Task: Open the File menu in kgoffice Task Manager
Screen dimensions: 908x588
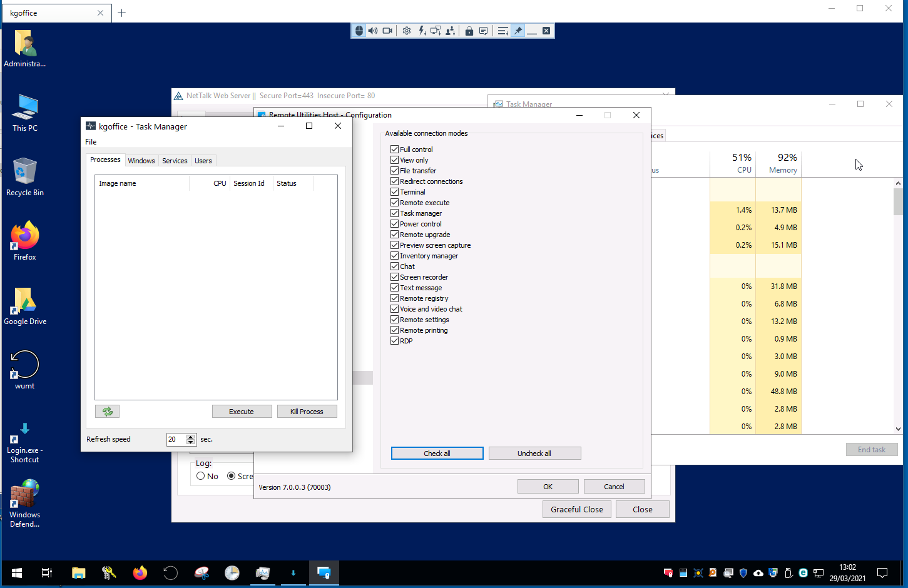Action: [91, 142]
